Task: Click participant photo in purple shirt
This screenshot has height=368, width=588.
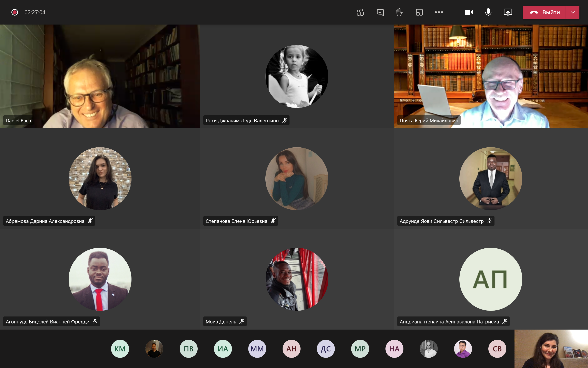Action: (463, 349)
